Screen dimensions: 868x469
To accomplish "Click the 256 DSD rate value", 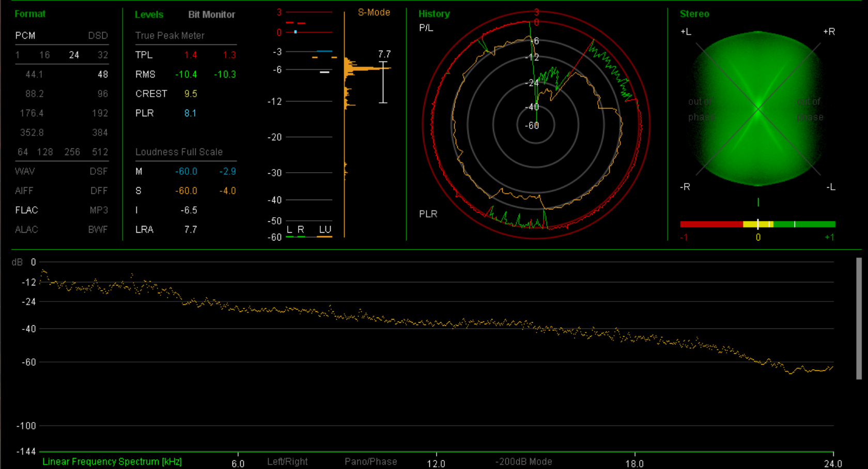I will [x=72, y=152].
